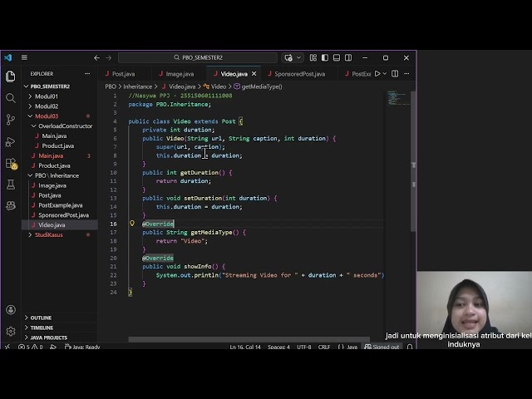Viewport: 532px width, 399px height.
Task: Open SponsoredPost.java in the Explorer tree
Action: click(63, 215)
